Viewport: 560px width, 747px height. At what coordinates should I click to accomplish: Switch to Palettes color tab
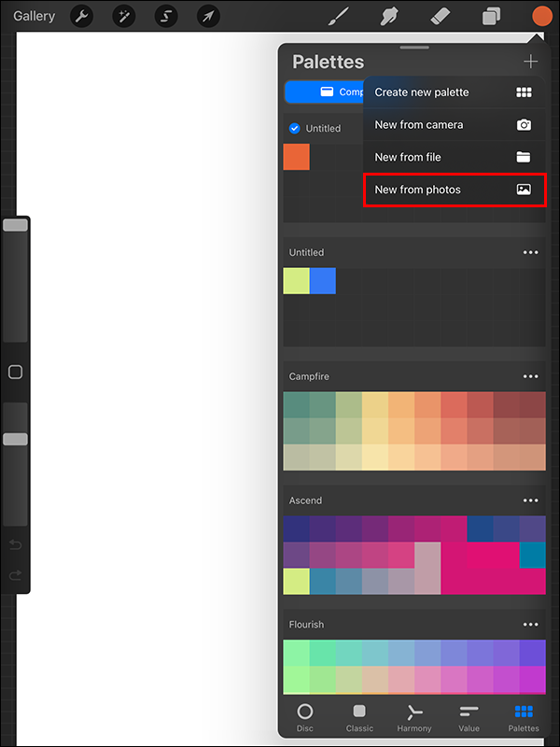tap(524, 718)
